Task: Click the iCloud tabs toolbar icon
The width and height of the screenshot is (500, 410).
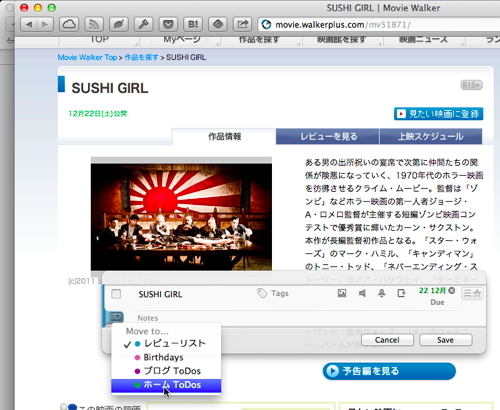Action: 69,24
